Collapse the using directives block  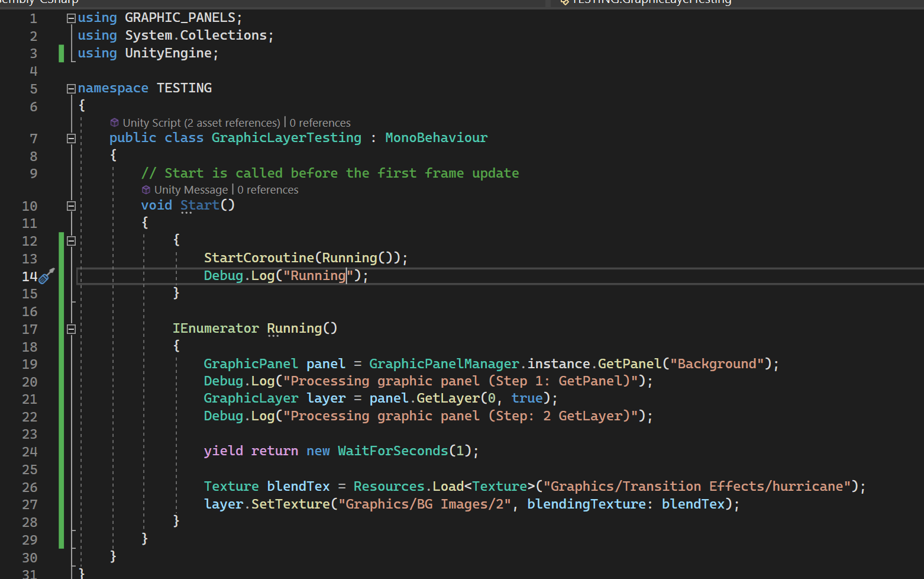tap(71, 18)
